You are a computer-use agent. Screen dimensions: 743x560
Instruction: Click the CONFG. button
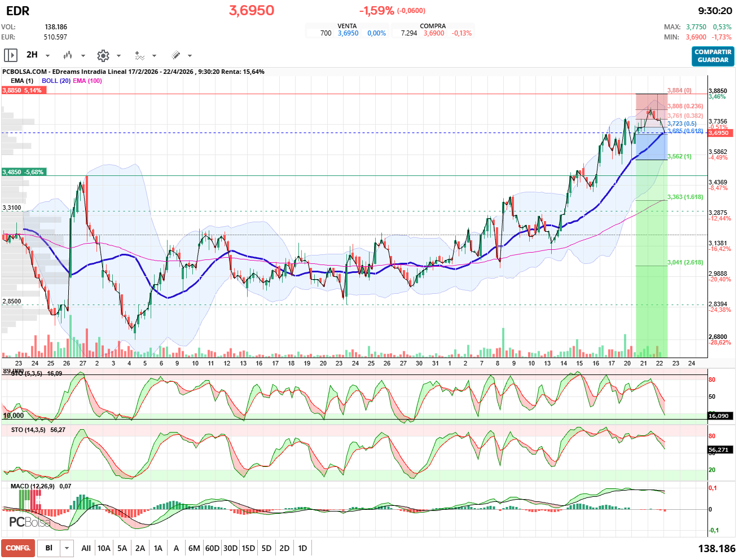coord(18,548)
